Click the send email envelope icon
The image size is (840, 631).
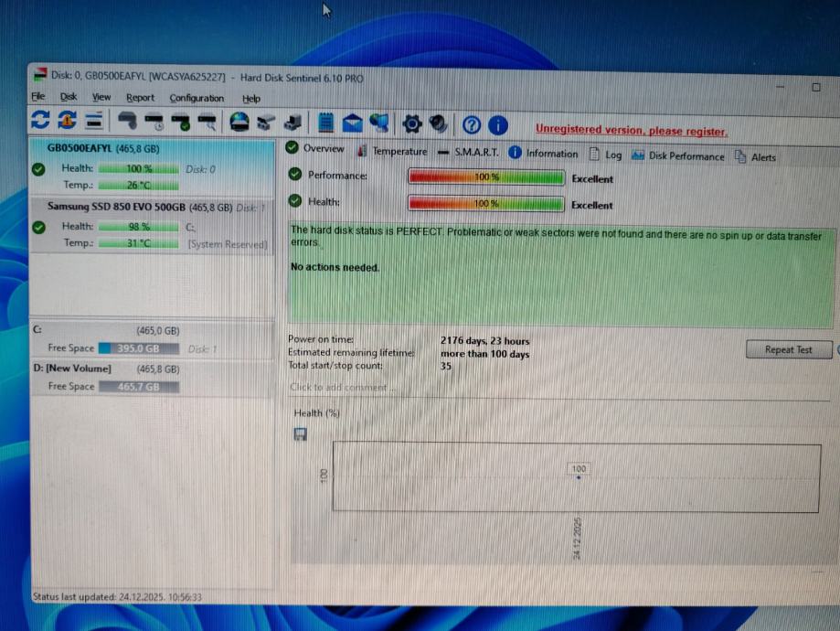pyautogui.click(x=352, y=123)
